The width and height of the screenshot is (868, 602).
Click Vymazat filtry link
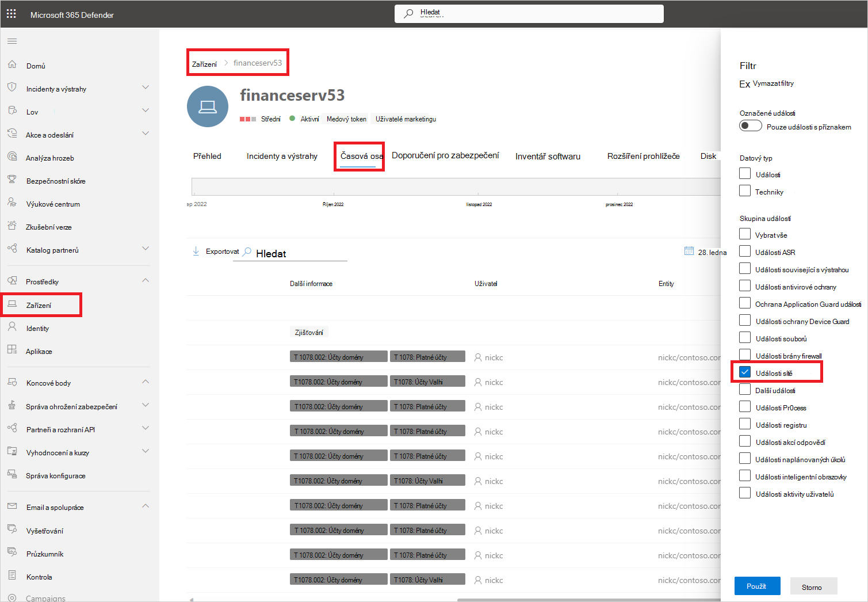point(773,83)
